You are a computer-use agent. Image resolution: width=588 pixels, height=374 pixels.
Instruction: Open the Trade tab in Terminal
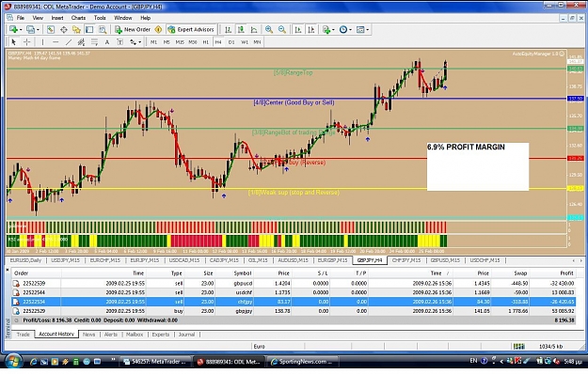pyautogui.click(x=23, y=335)
